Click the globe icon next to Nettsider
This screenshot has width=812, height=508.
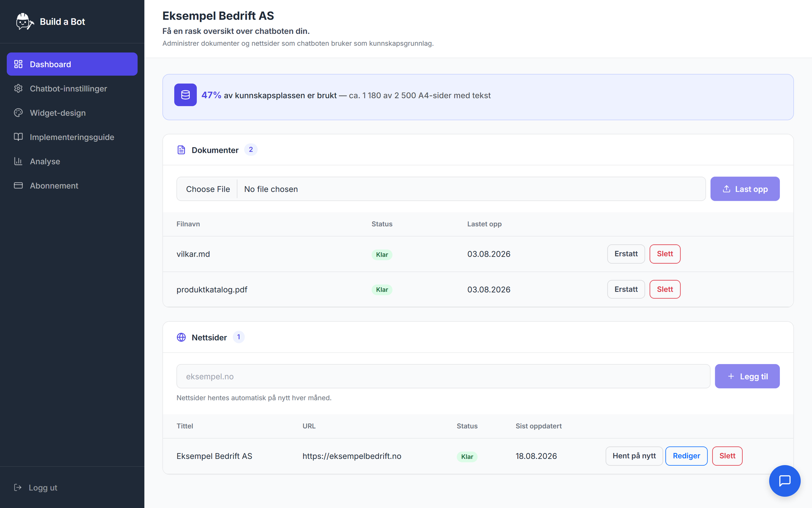click(181, 337)
